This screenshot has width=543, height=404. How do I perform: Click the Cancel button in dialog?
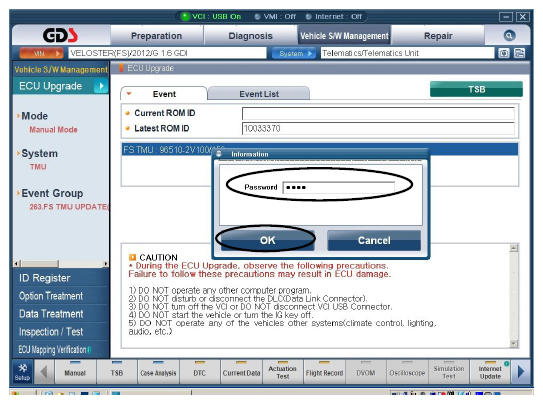(x=374, y=240)
